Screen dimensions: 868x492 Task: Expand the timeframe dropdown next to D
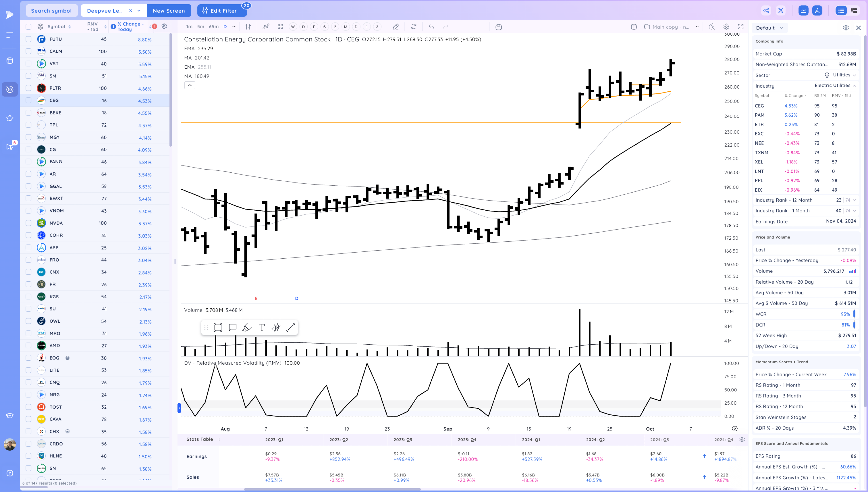click(234, 27)
